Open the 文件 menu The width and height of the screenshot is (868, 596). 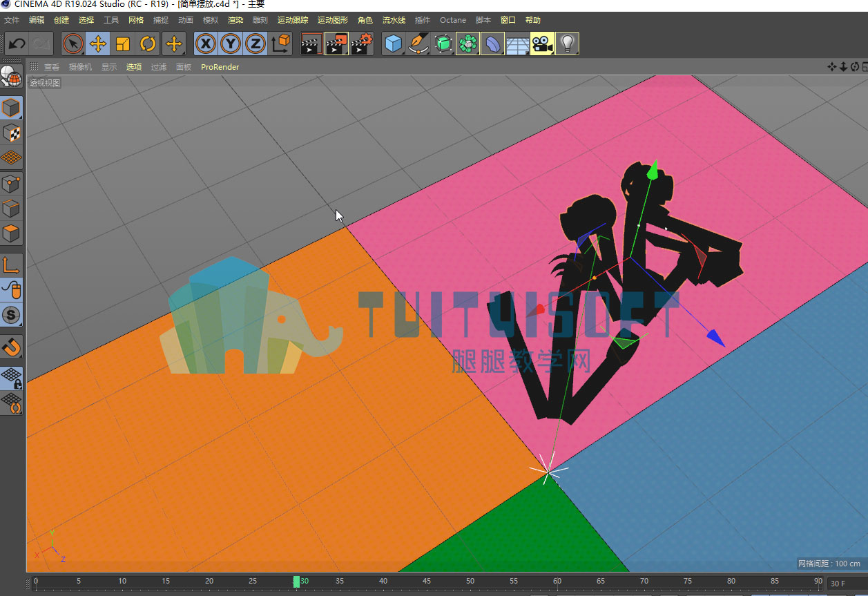pos(12,20)
